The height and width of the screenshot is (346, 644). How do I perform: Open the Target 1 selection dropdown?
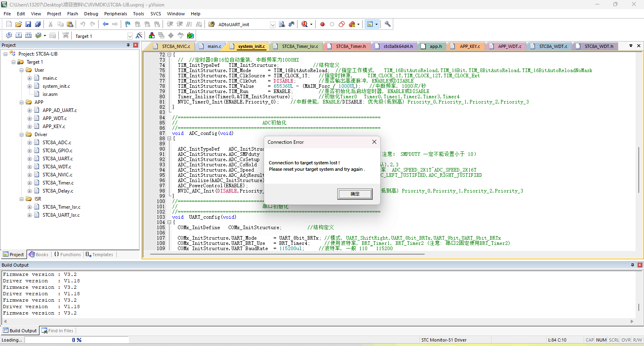130,36
